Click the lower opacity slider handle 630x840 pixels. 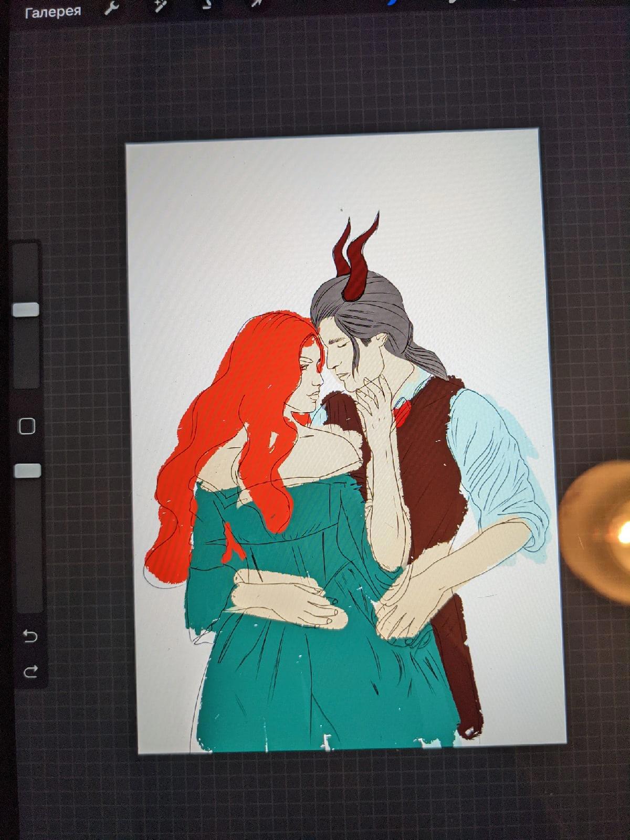coord(27,470)
